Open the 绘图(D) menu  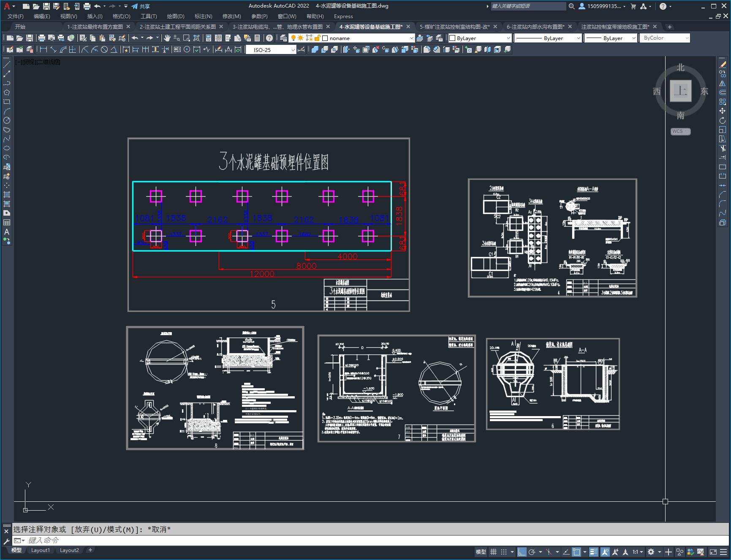pos(176,16)
